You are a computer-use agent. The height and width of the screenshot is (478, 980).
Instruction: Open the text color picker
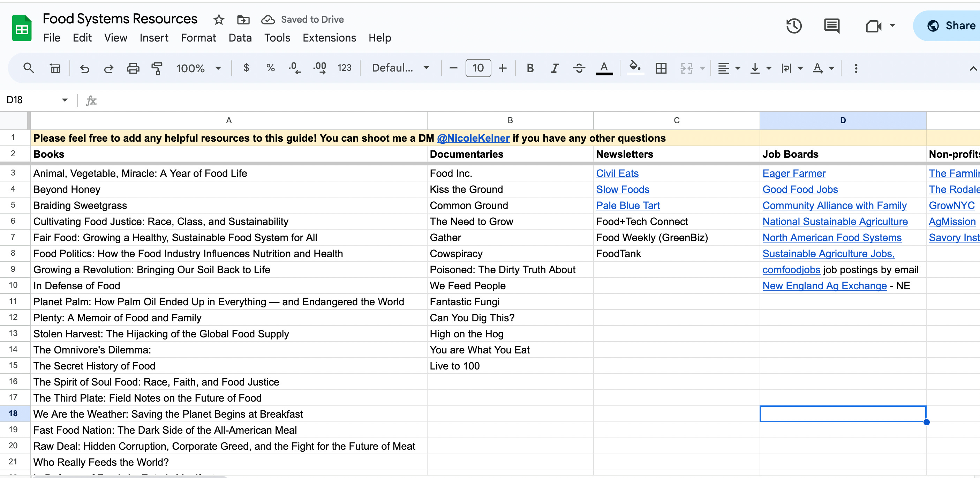pyautogui.click(x=604, y=68)
